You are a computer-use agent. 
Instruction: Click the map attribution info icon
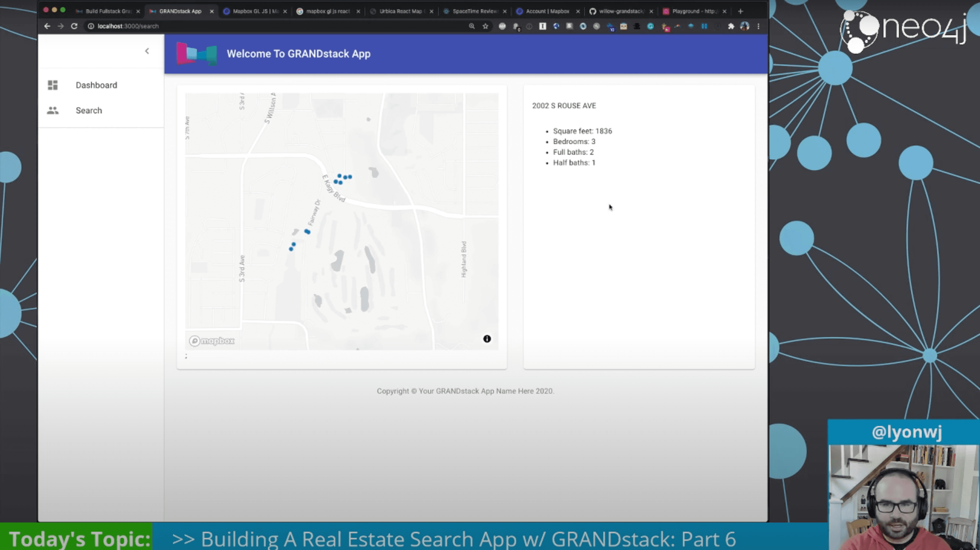click(486, 339)
